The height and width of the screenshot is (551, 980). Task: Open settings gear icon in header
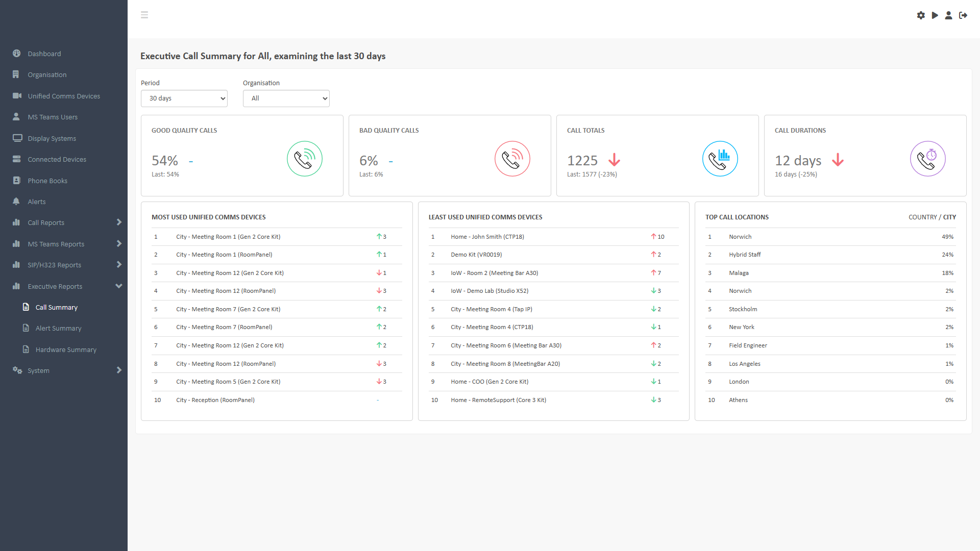pyautogui.click(x=921, y=15)
